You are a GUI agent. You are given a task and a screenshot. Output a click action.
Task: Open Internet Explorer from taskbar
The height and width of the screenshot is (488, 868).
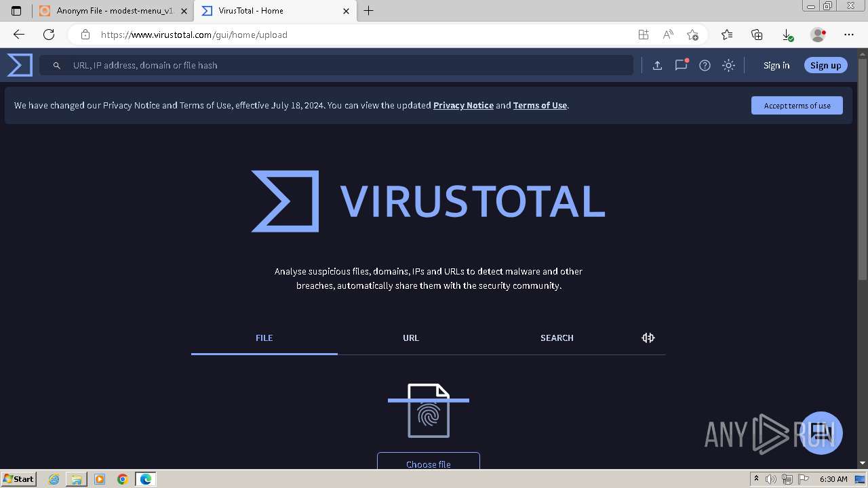[54, 479]
